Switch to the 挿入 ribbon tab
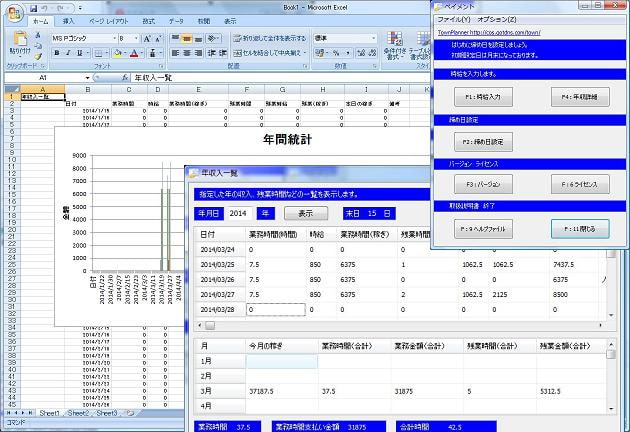This screenshot has height=432, width=630. (68, 21)
